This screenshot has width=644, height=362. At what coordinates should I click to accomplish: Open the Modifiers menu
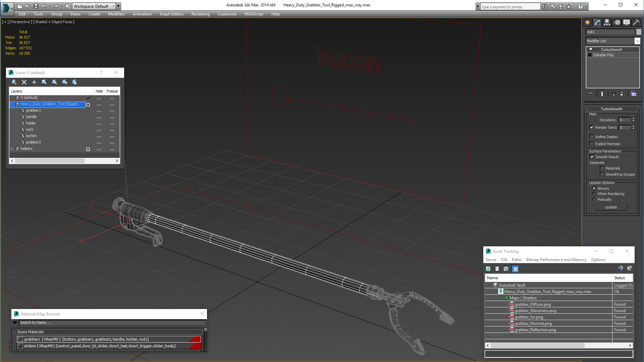tap(116, 14)
